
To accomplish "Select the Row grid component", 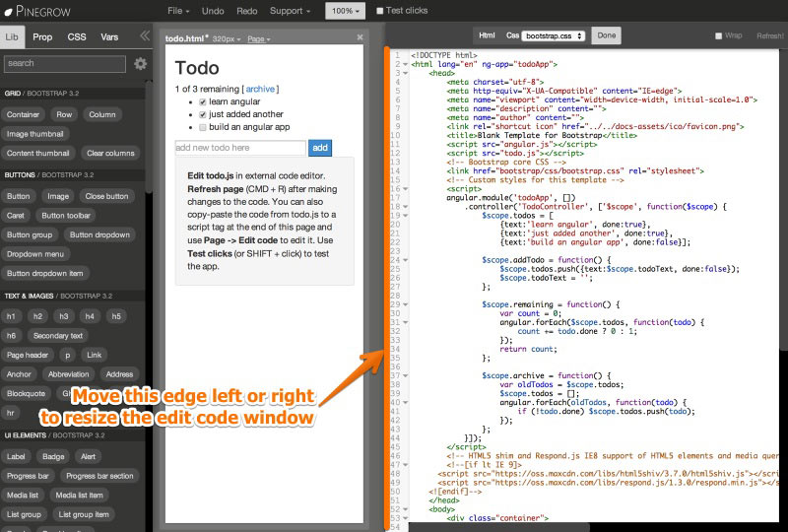I will [64, 114].
